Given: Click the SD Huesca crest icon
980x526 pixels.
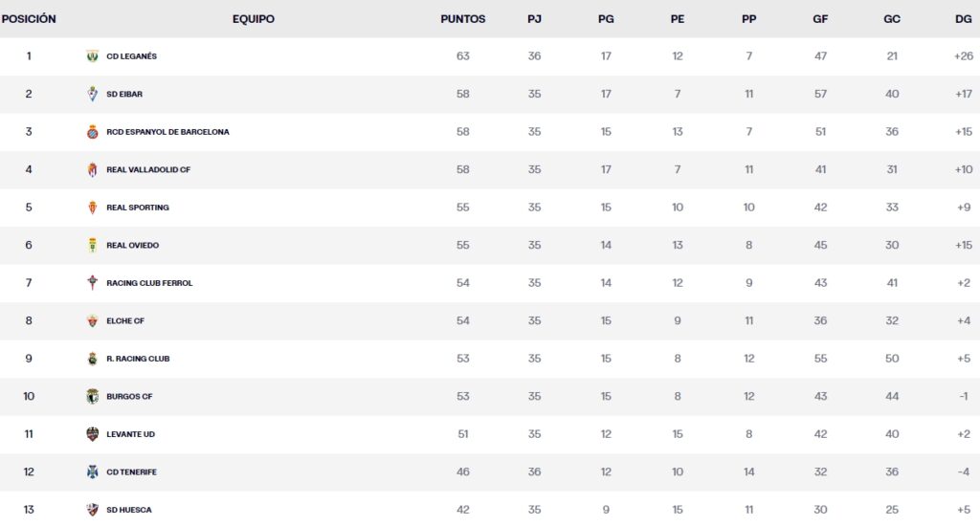Looking at the screenshot, I should point(93,510).
